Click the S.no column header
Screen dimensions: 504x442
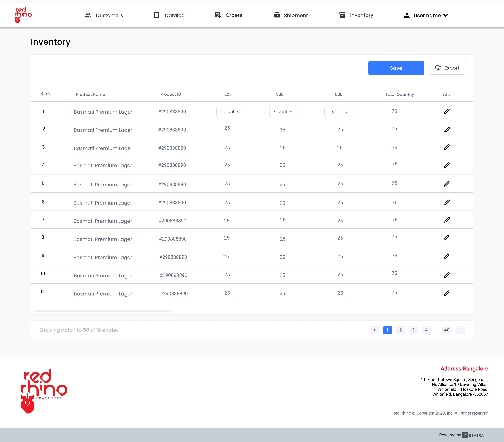(45, 94)
